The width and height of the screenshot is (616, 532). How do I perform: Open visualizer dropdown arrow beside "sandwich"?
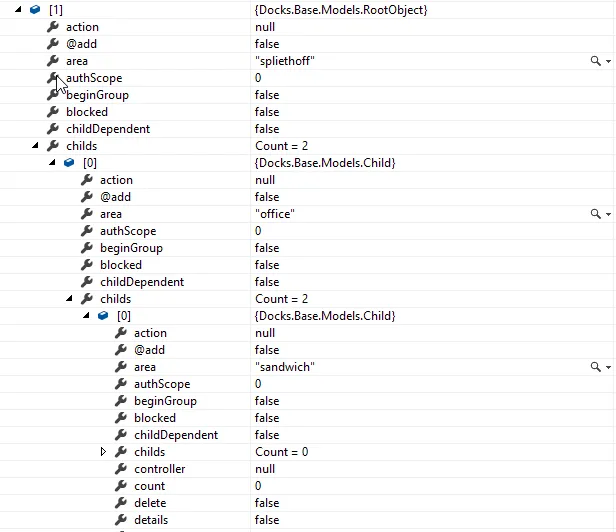[x=608, y=367]
